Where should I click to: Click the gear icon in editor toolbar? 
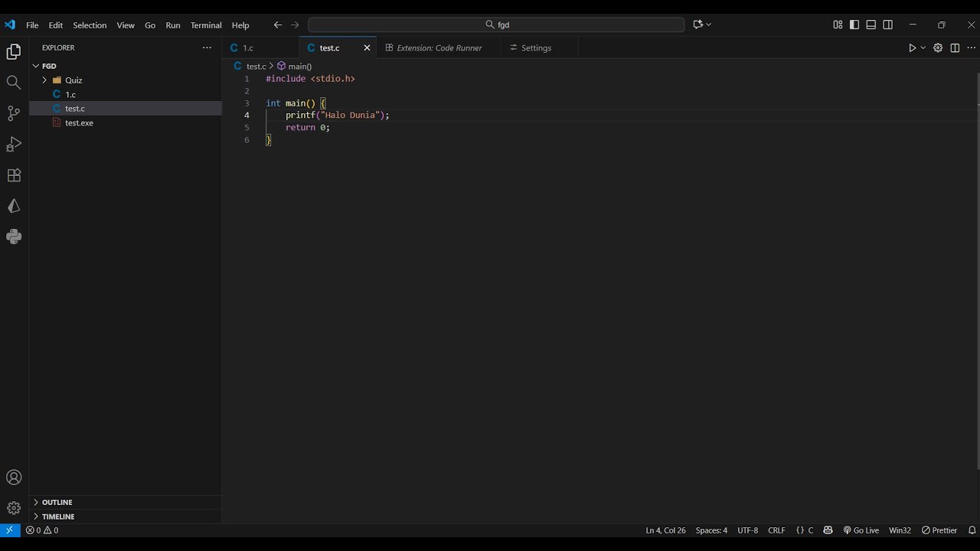938,47
